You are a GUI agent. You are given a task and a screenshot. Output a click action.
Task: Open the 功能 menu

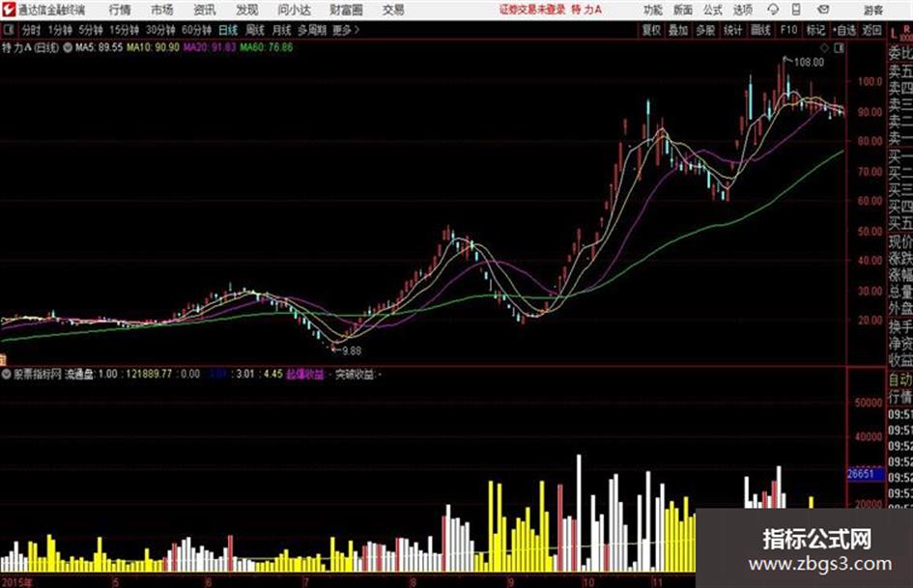tap(653, 10)
